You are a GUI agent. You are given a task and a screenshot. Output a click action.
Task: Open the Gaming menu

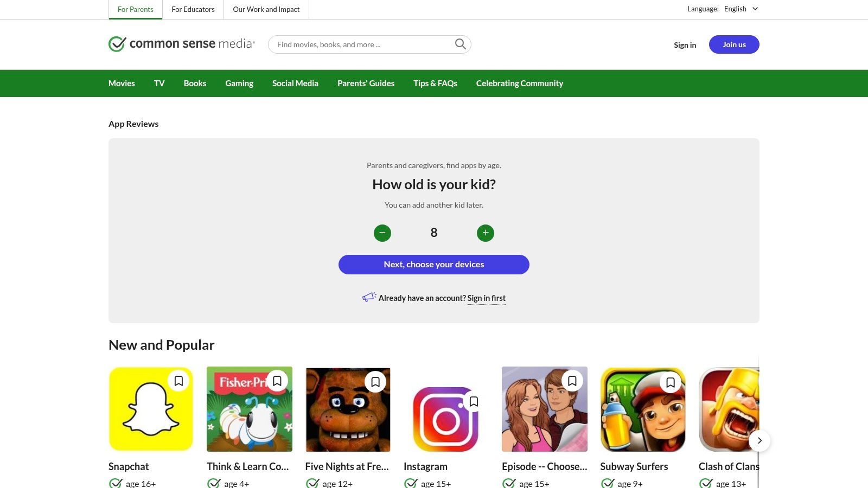pos(239,84)
